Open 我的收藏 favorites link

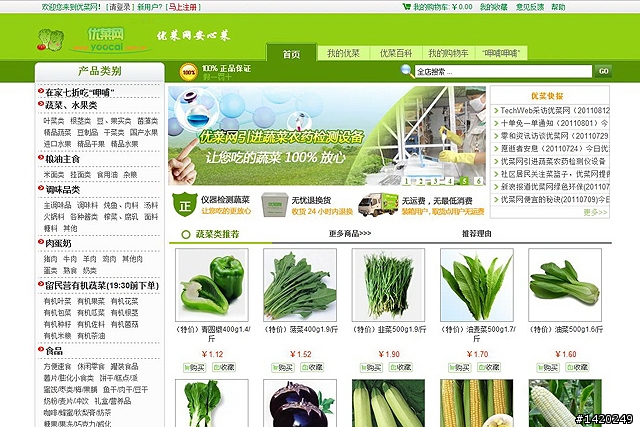tap(493, 7)
